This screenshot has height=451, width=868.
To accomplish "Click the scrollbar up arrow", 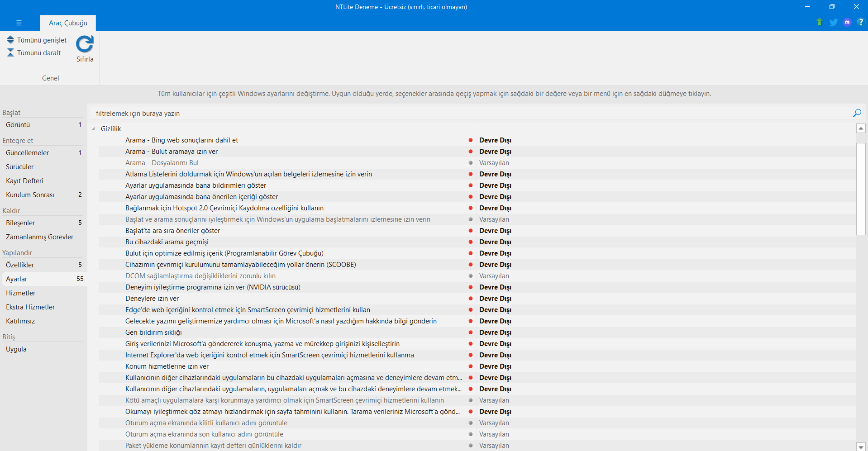I will (x=861, y=128).
